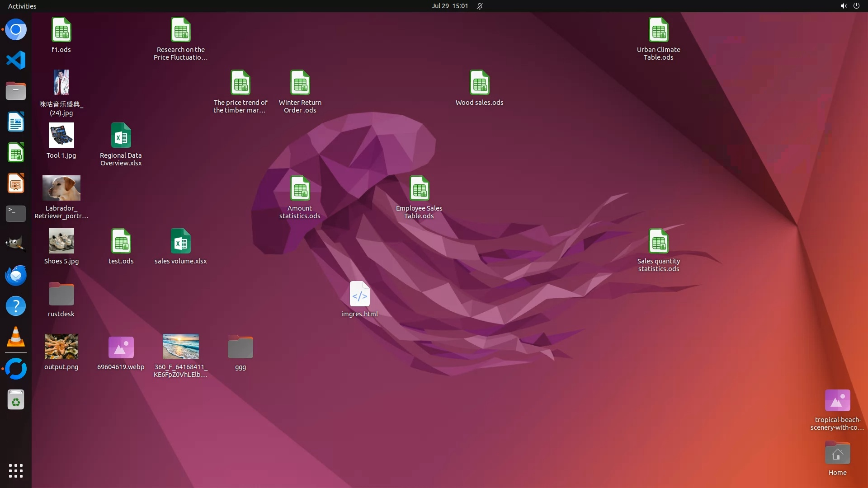Image resolution: width=868 pixels, height=488 pixels.
Task: Open the Activities overview
Action: [x=22, y=6]
